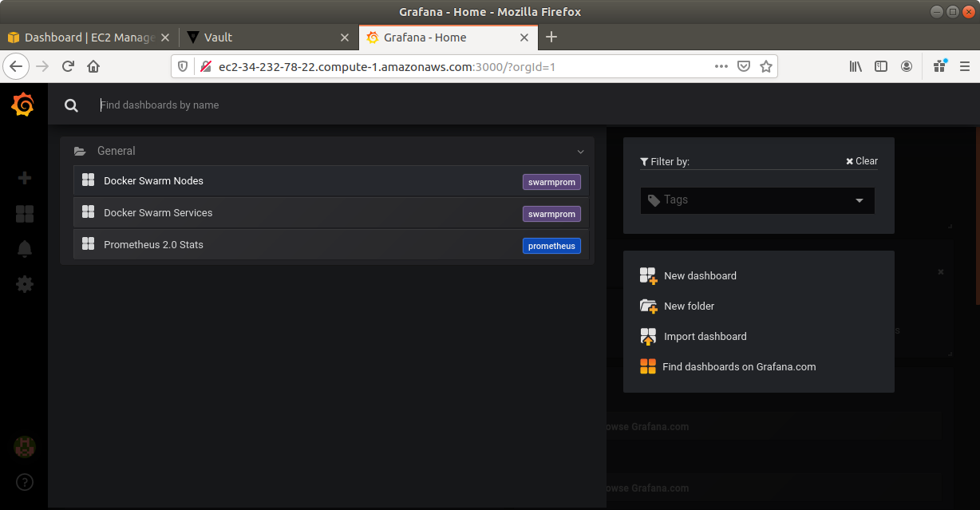This screenshot has width=980, height=510.
Task: Reload the page with the refresh icon
Action: (x=69, y=66)
